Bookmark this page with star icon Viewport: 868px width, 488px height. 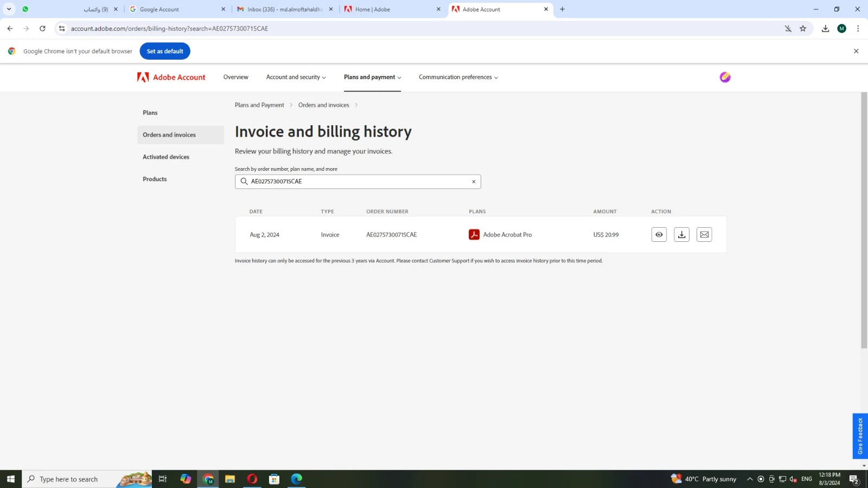click(803, 29)
